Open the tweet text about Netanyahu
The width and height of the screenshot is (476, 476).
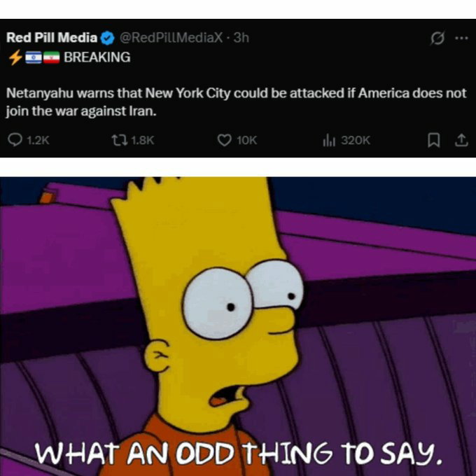[236, 102]
